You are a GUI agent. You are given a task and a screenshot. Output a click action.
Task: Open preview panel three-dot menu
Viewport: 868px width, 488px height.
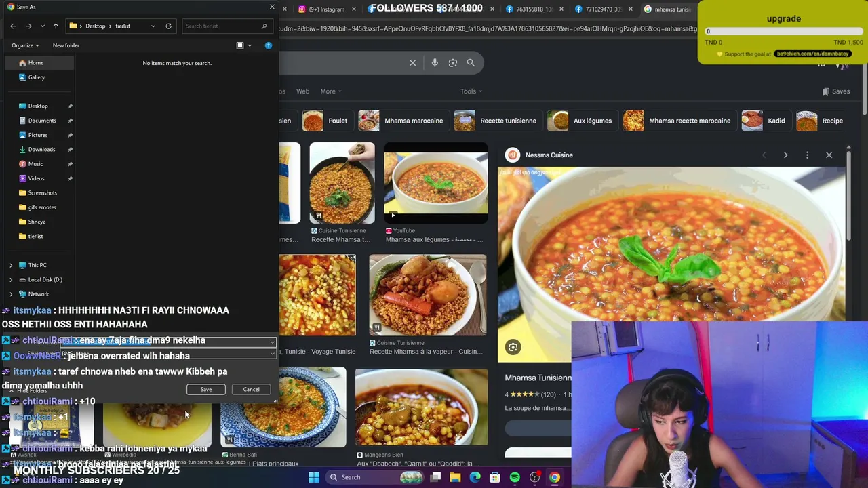tap(807, 155)
